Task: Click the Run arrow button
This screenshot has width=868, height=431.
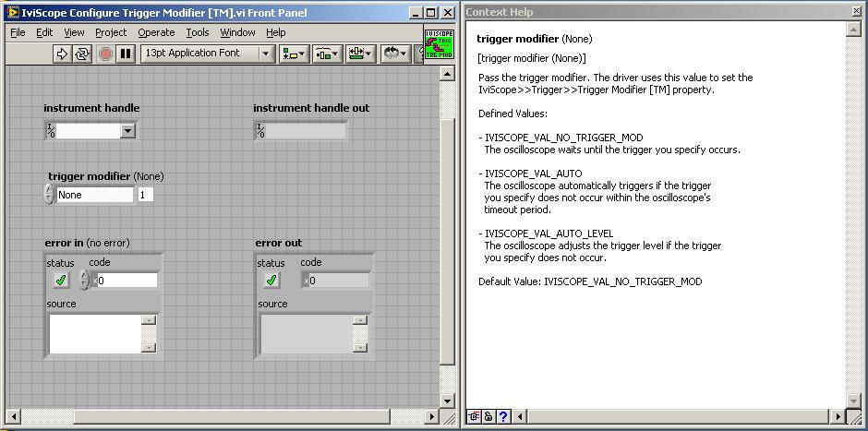Action: click(62, 54)
